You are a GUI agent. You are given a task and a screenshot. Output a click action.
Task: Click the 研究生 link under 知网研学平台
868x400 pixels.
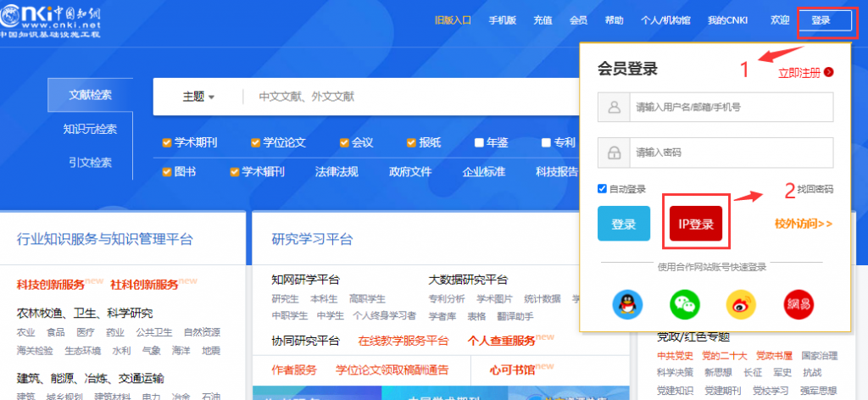pos(286,299)
